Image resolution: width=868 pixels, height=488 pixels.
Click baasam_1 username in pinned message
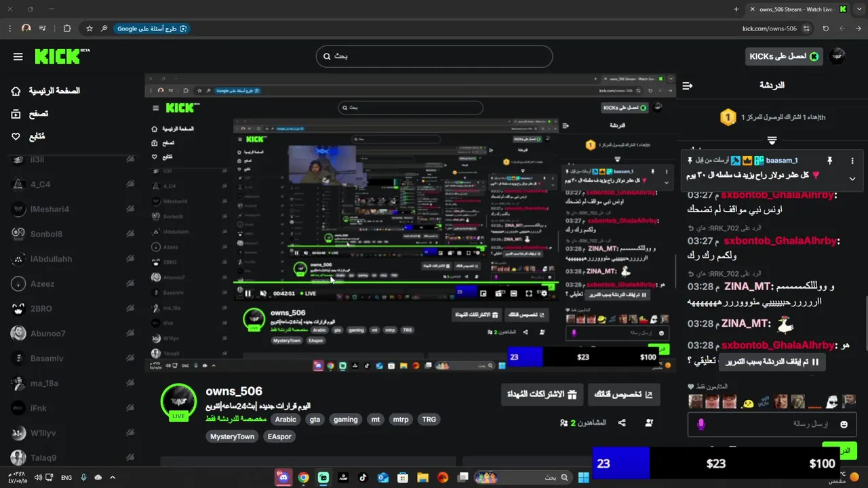coord(783,161)
